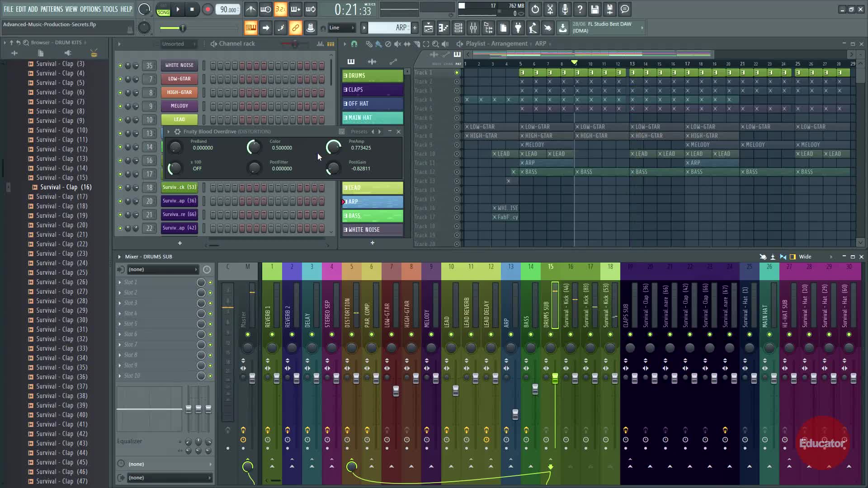This screenshot has width=868, height=488.
Task: Open the PATTERNS menu
Action: [52, 9]
